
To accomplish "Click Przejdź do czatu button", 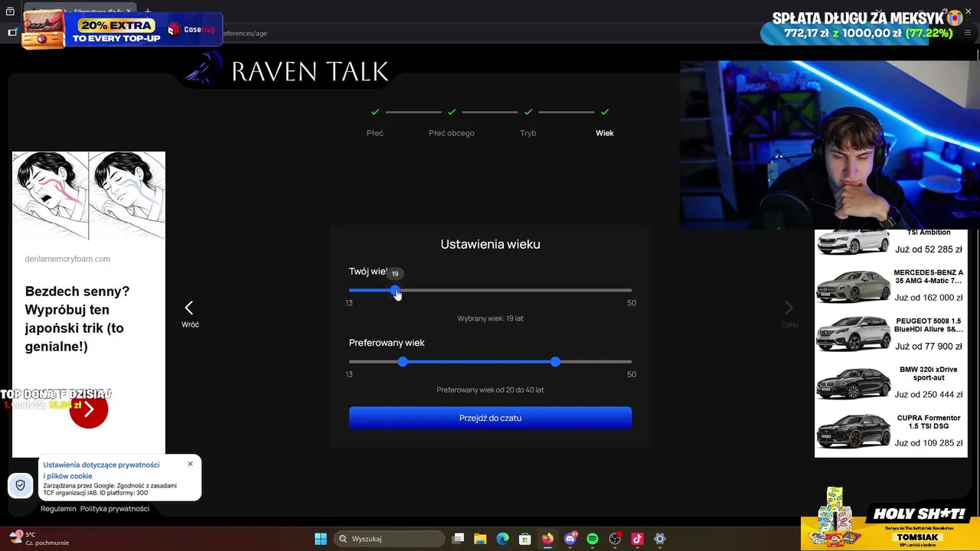I will (490, 418).
